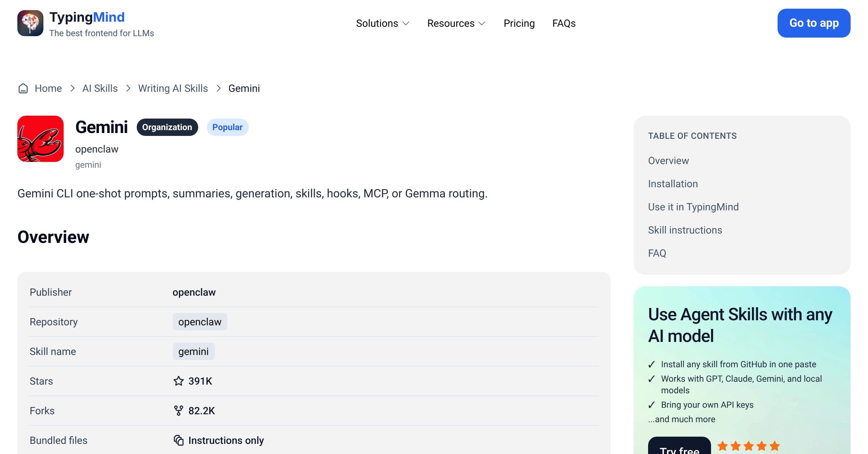Click the star icon beside 391K
Viewport: 868px width, 454px height.
pos(179,381)
